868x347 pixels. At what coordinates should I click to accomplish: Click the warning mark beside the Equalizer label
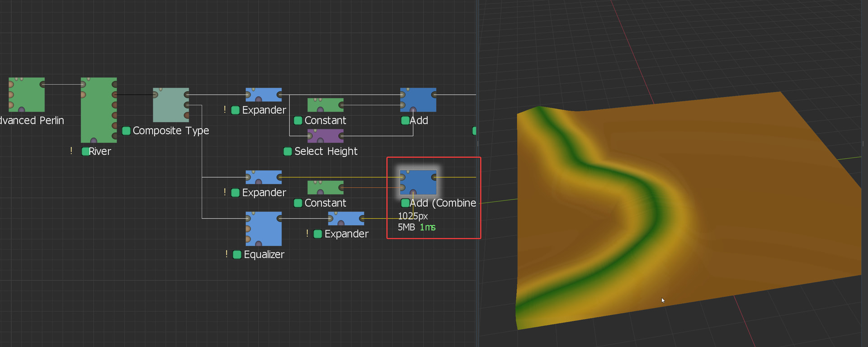pos(226,254)
